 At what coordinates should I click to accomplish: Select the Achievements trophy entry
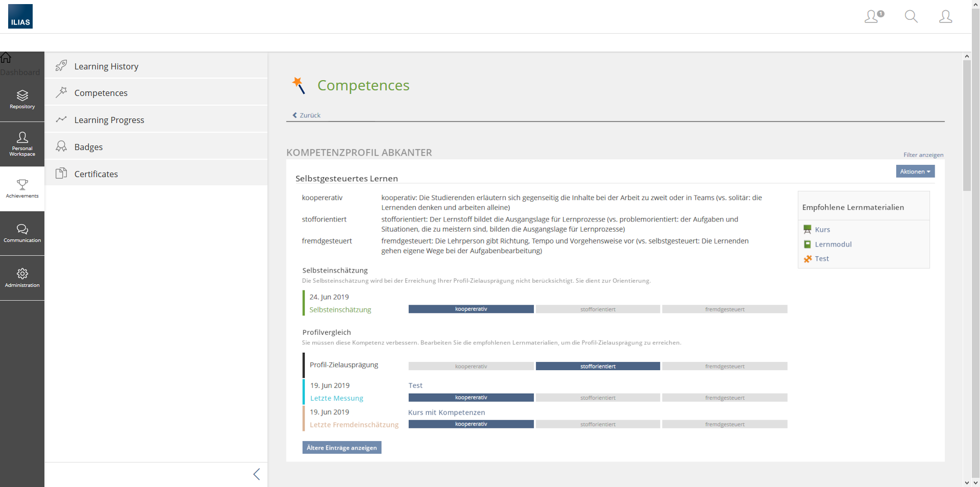point(22,188)
